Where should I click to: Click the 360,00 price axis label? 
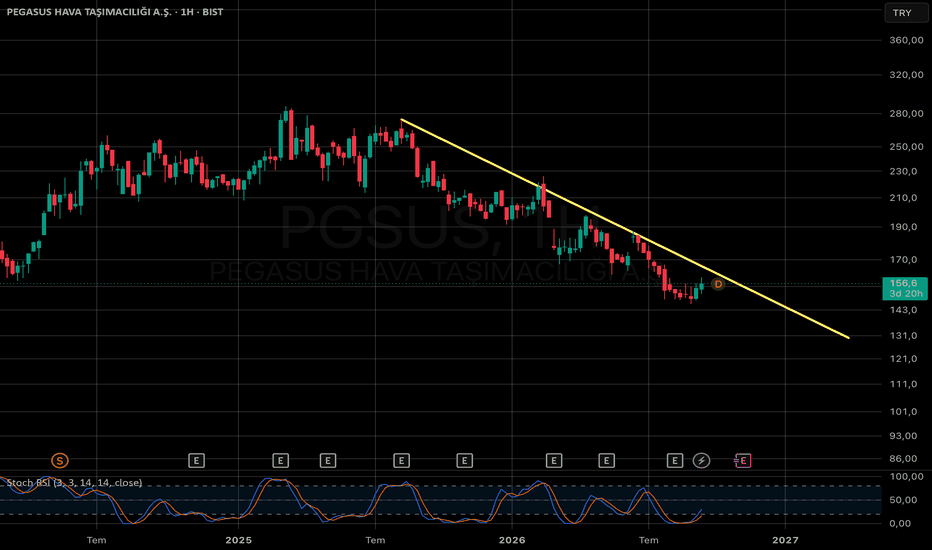point(906,40)
